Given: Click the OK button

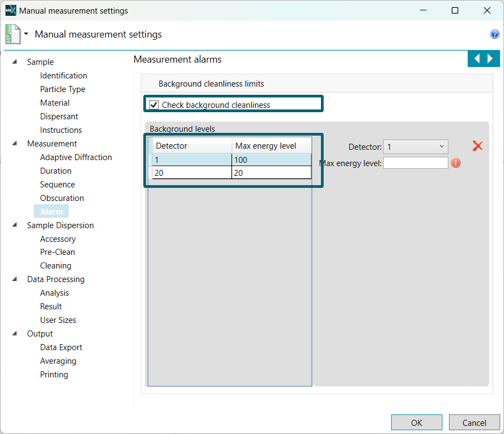Looking at the screenshot, I should 416,423.
